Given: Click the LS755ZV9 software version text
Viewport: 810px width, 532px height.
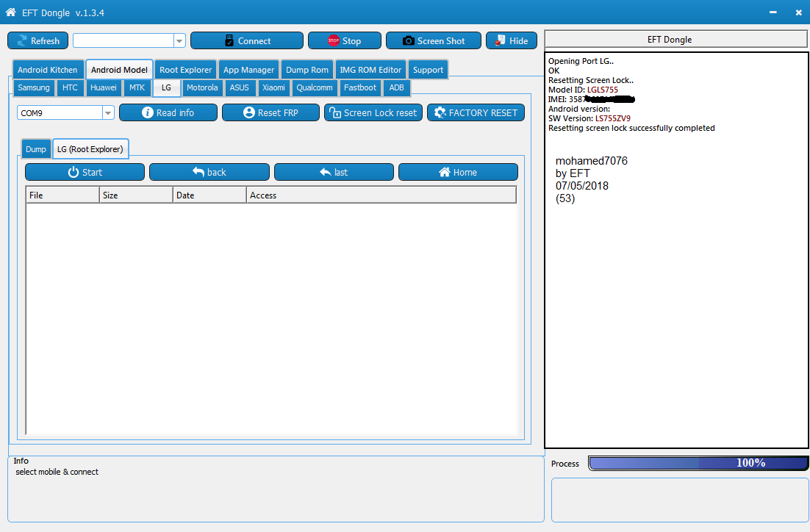Looking at the screenshot, I should point(613,118).
